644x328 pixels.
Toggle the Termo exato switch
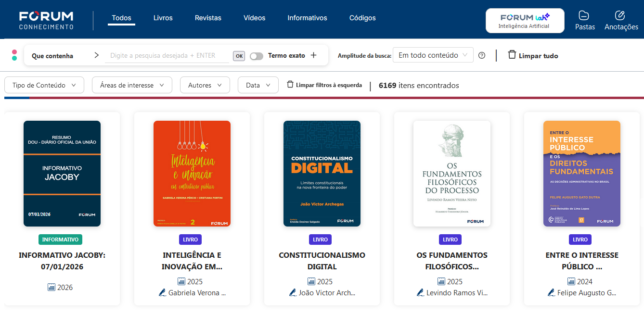257,56
